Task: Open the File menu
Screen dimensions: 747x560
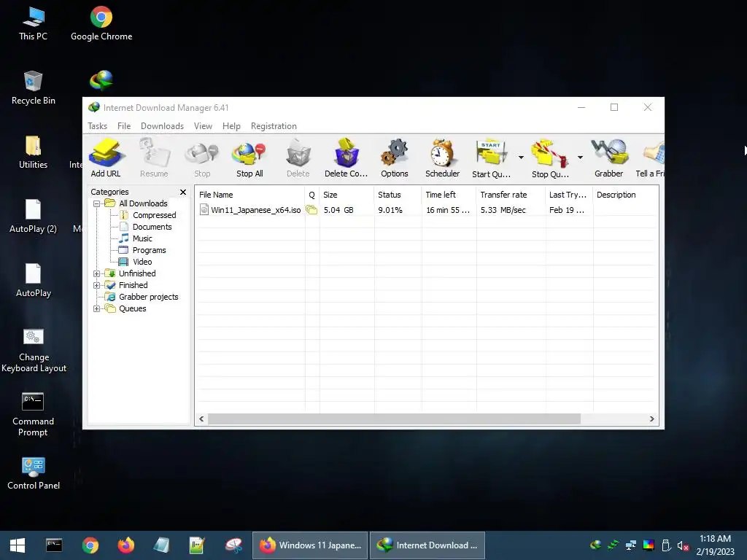Action: click(124, 126)
